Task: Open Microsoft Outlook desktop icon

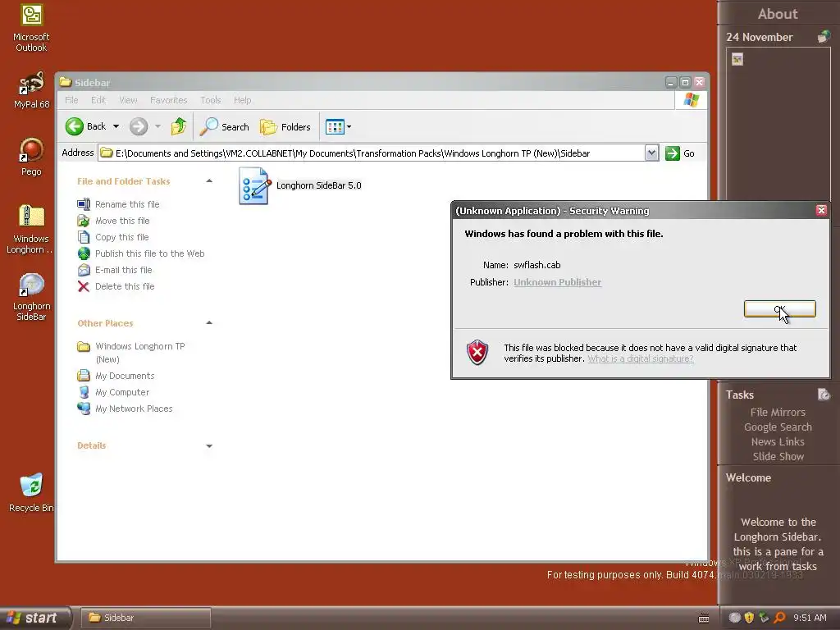Action: click(x=31, y=28)
